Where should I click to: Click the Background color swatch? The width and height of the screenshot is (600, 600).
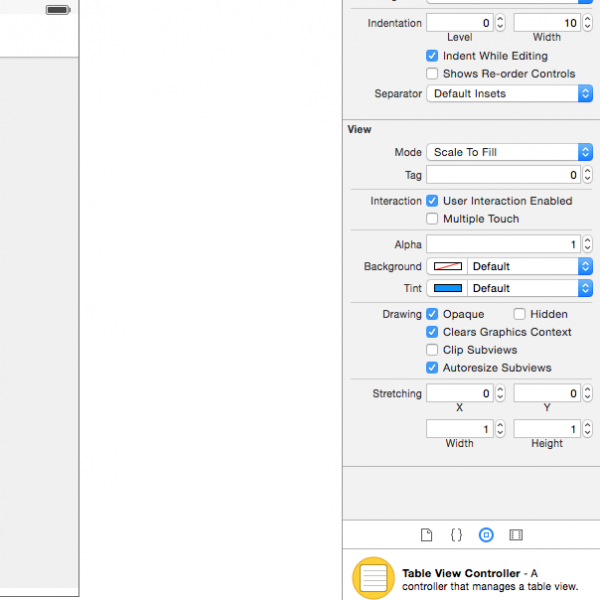447,267
